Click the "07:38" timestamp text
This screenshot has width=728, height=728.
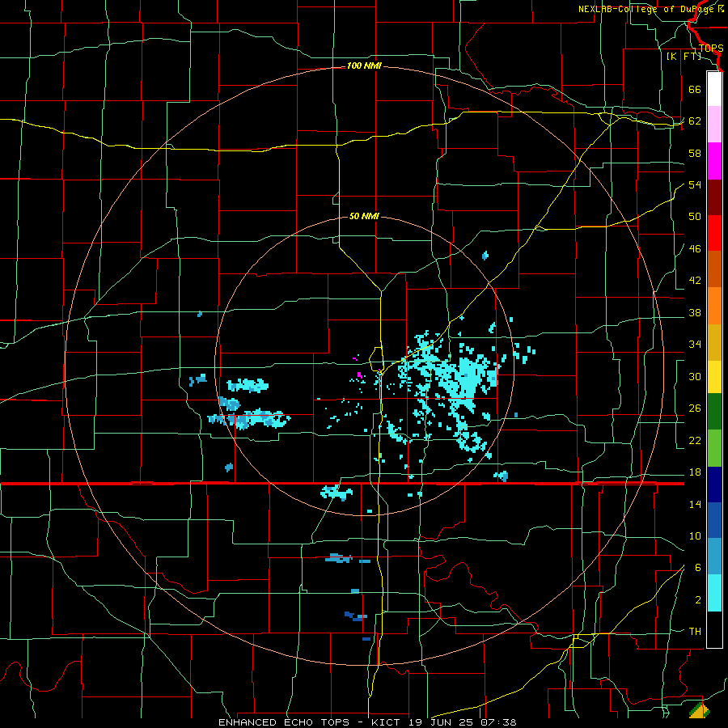tap(500, 722)
